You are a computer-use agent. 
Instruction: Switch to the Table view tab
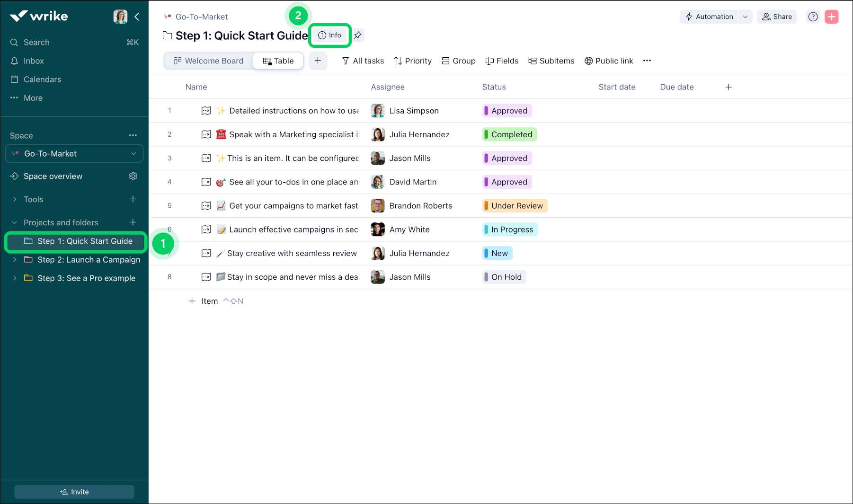pyautogui.click(x=278, y=61)
